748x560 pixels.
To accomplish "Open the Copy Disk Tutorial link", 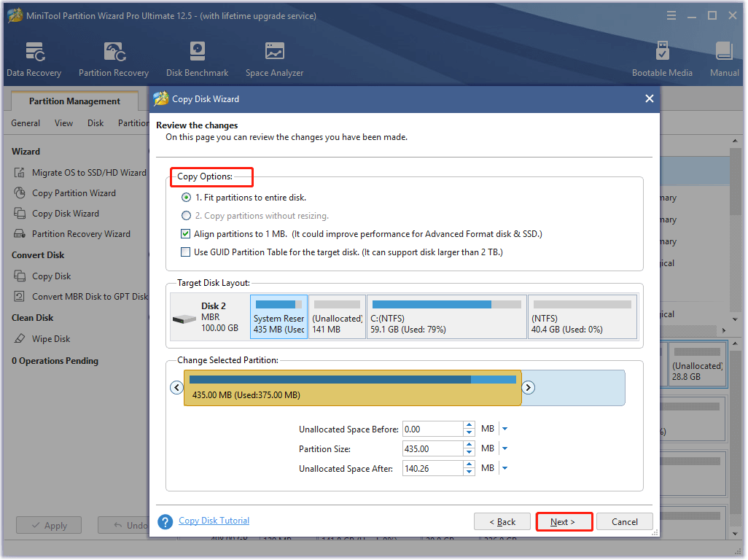I will [214, 521].
